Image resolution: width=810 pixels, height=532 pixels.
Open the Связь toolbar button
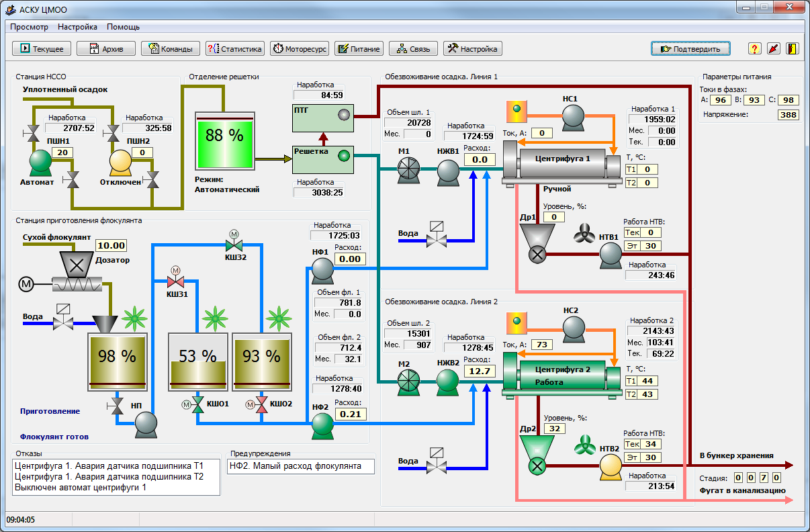(414, 48)
